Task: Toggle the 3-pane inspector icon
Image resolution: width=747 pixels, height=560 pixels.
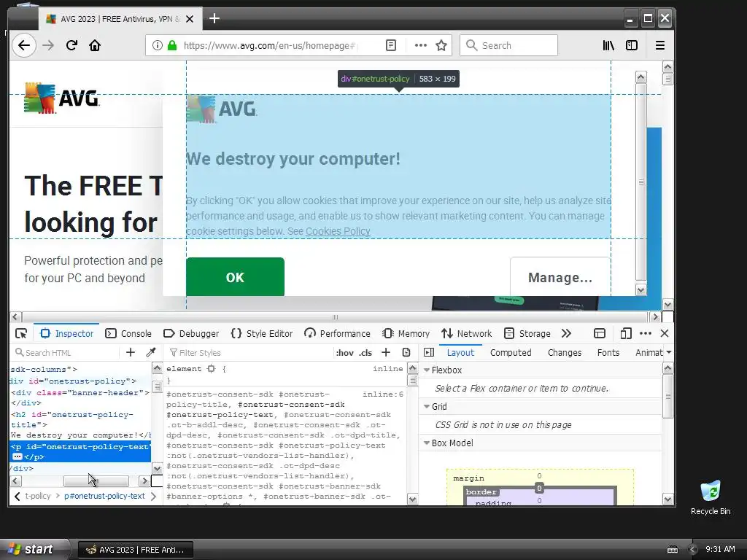Action: 429,352
